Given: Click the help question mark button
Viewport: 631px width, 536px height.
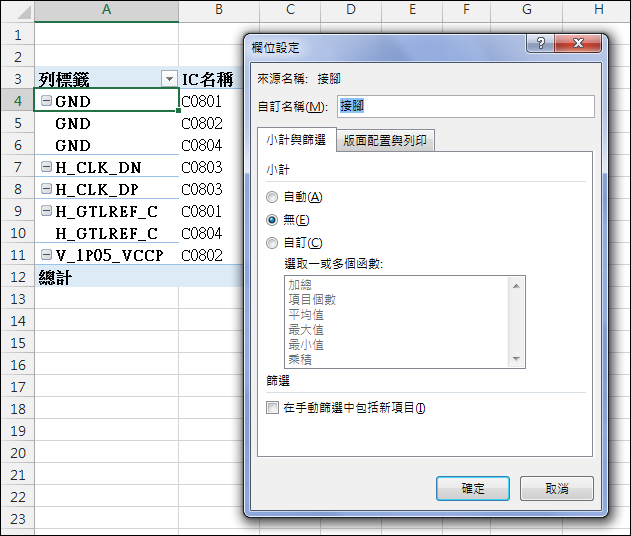Looking at the screenshot, I should tap(540, 43).
